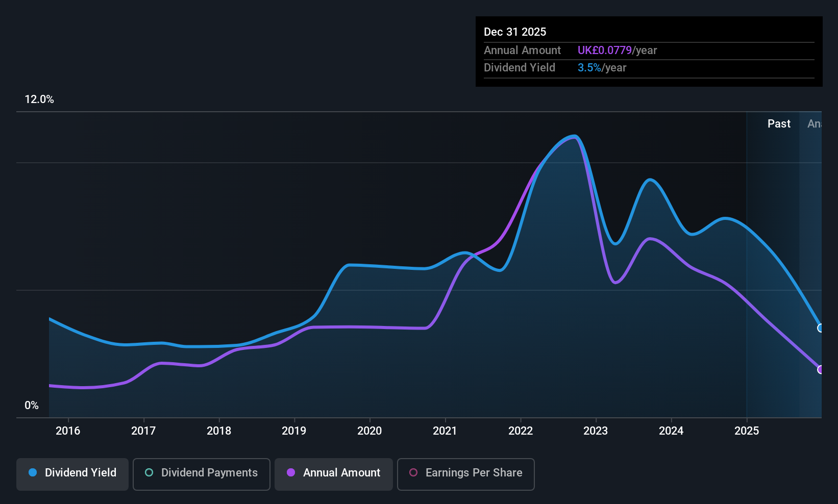Select the purple Annual Amount endpoint marker

820,369
